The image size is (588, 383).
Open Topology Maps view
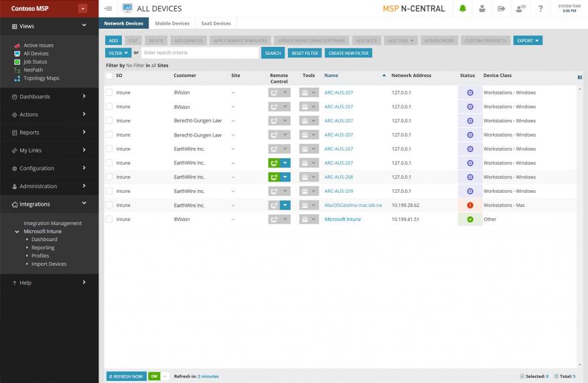click(x=42, y=78)
